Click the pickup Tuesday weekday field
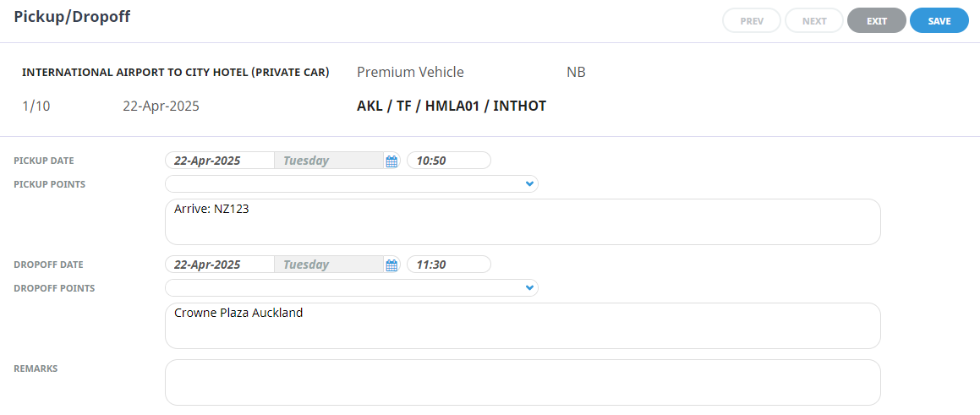The width and height of the screenshot is (980, 415). [x=328, y=161]
